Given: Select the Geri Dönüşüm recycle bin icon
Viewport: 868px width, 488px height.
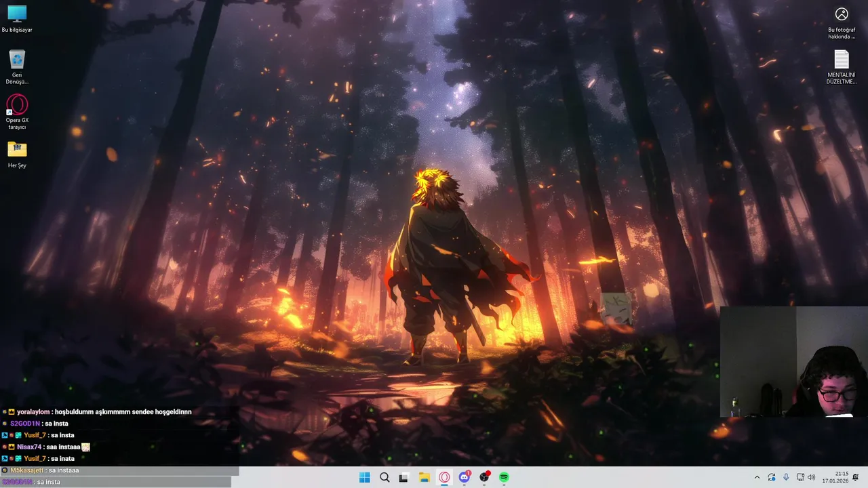Looking at the screenshot, I should (x=17, y=67).
